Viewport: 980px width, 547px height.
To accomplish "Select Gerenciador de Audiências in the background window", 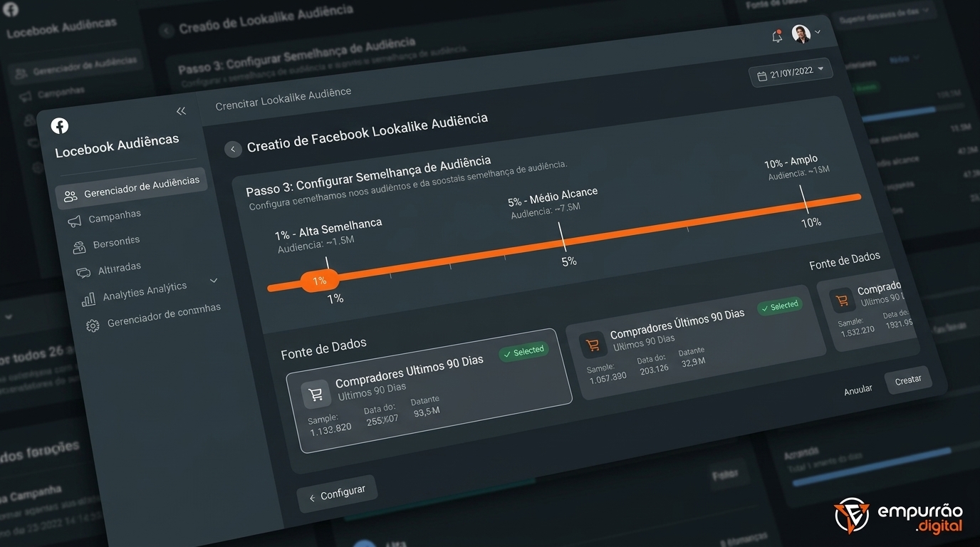I will click(77, 67).
